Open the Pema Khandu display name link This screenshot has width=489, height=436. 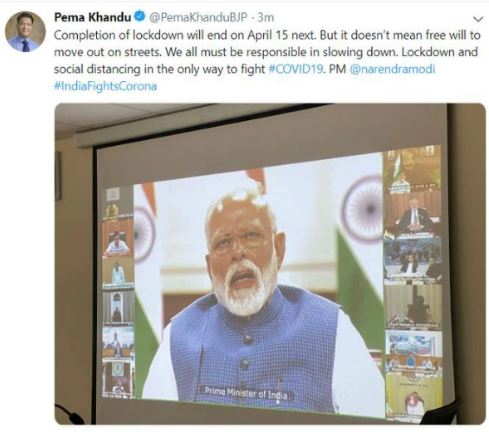click(x=93, y=17)
